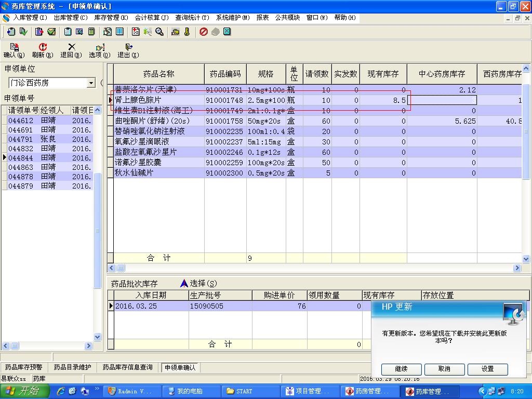532x399 pixels.
Task: Click 设置 in the HP 更新 popup
Action: coord(487,369)
